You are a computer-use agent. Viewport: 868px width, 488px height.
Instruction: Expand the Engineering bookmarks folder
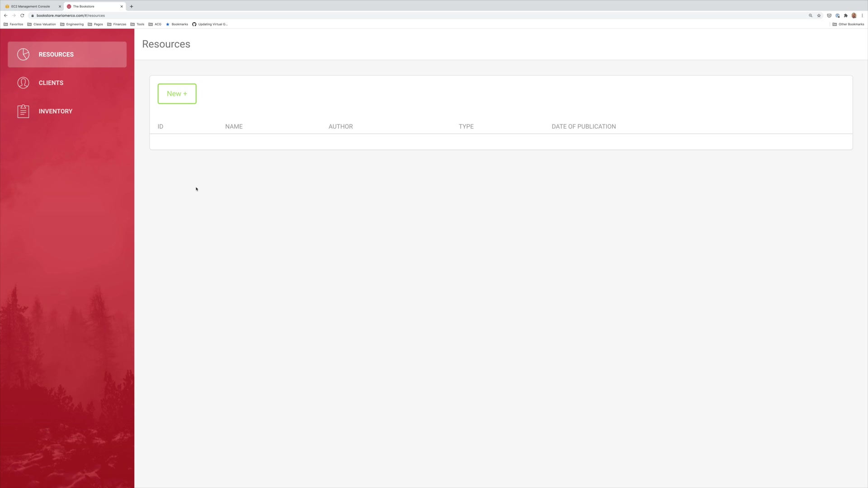click(72, 24)
